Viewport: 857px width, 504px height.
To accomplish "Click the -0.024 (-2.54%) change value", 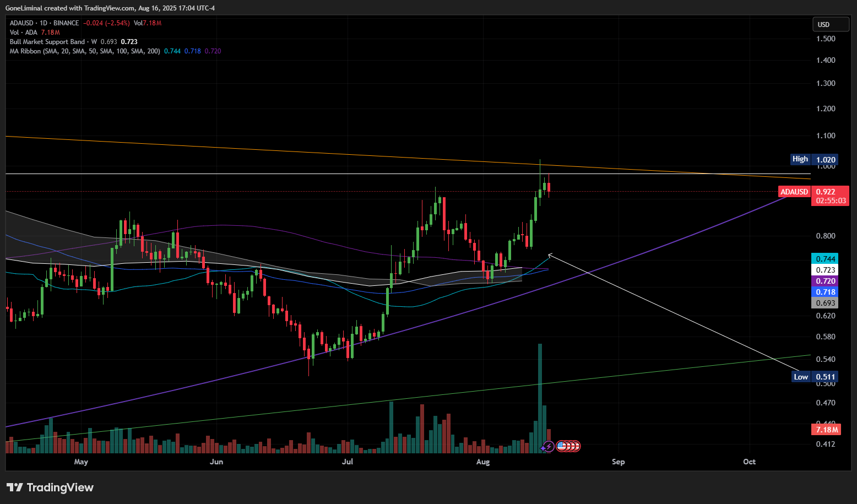I will click(x=107, y=23).
